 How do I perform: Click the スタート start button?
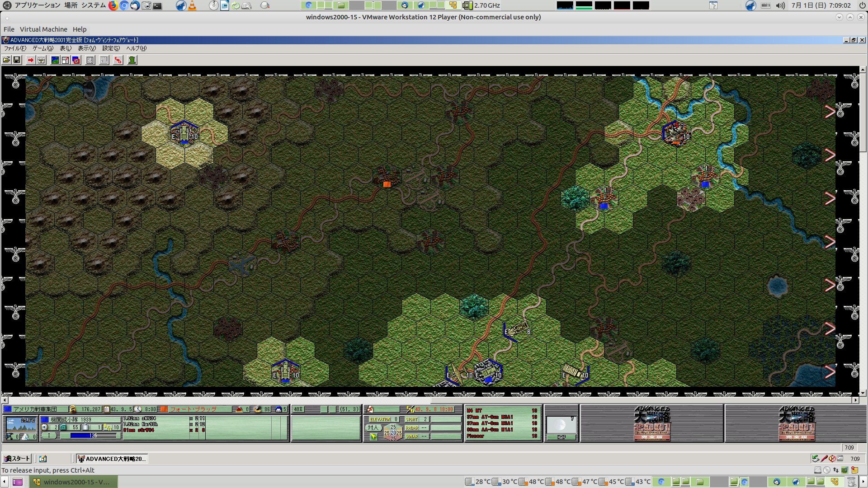17,459
